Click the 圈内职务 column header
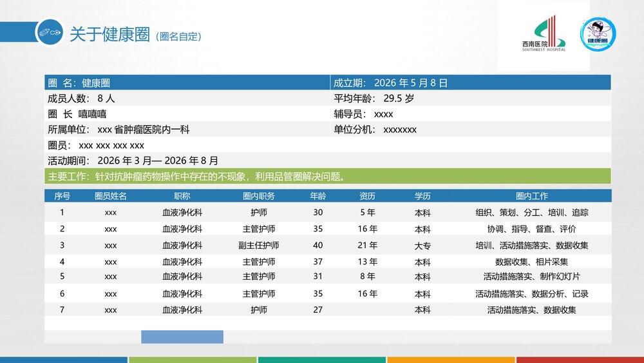Image resolution: width=644 pixels, height=363 pixels. click(259, 196)
